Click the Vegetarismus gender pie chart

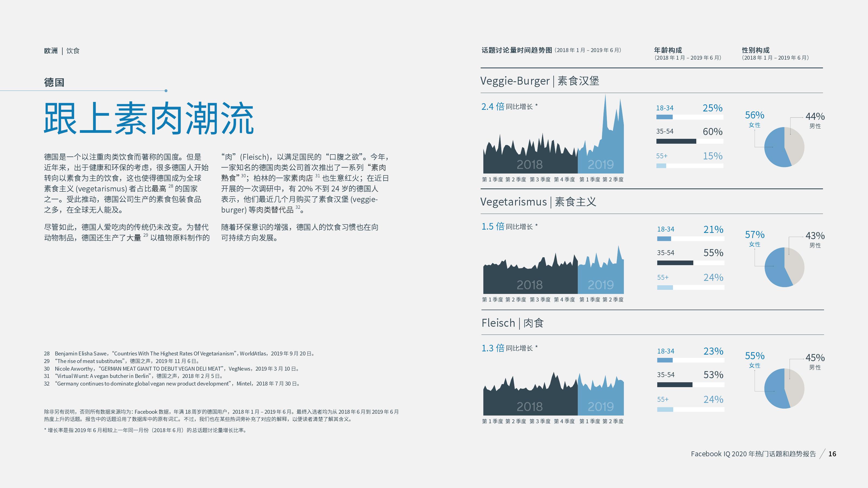(784, 267)
